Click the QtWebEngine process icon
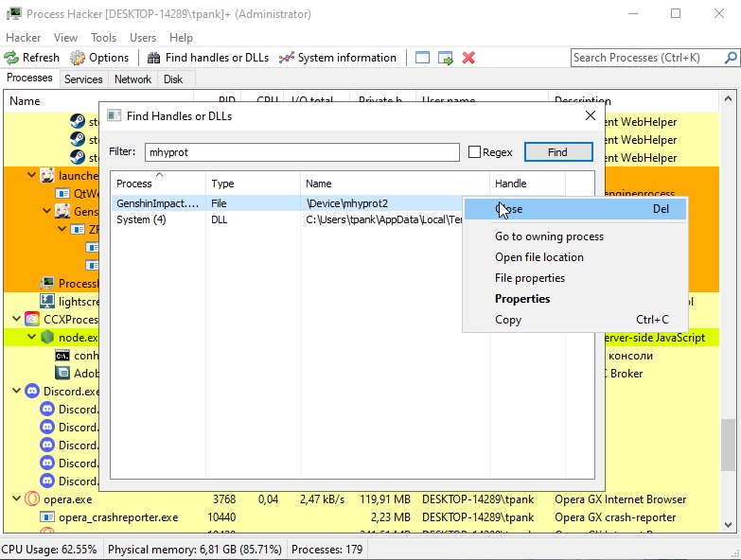Screen dimensions: 741x560 tap(62, 193)
